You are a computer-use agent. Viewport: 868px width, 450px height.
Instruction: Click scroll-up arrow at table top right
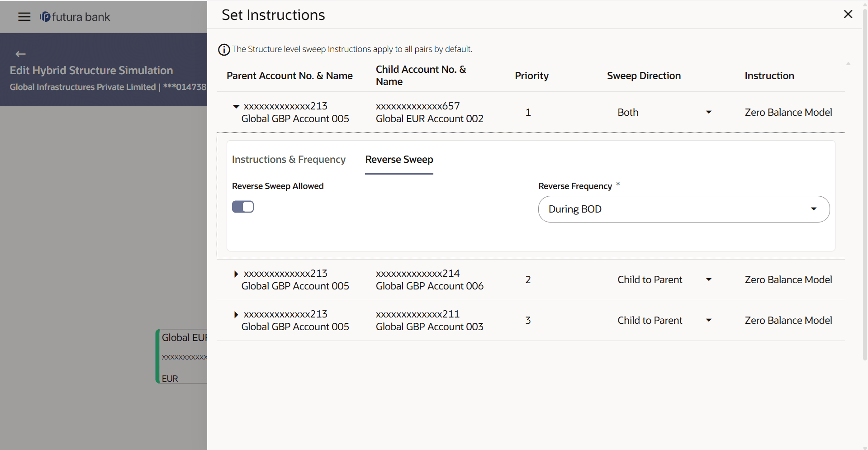tap(848, 64)
